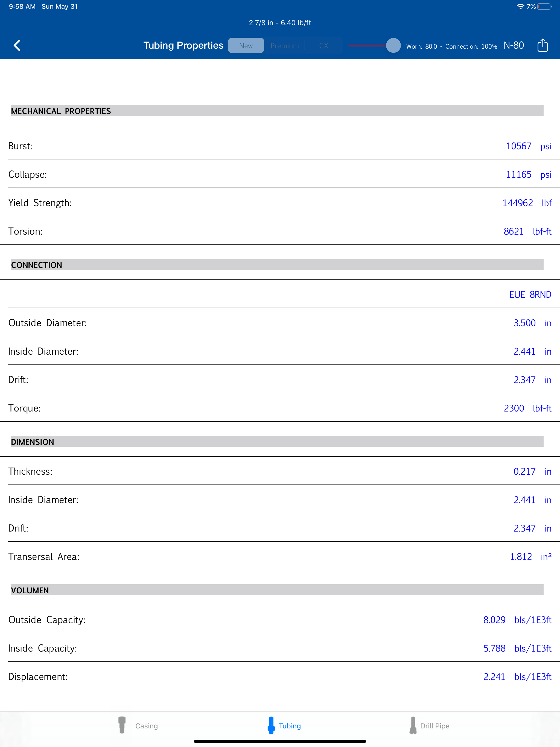Check the Wi-Fi status icon
This screenshot has width=560, height=747.
[x=520, y=6]
